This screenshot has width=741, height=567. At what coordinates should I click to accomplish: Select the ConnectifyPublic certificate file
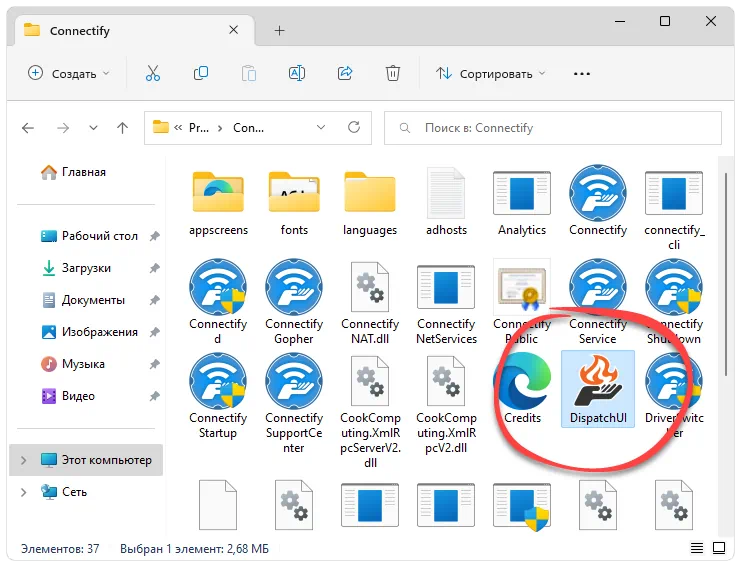coord(522,301)
